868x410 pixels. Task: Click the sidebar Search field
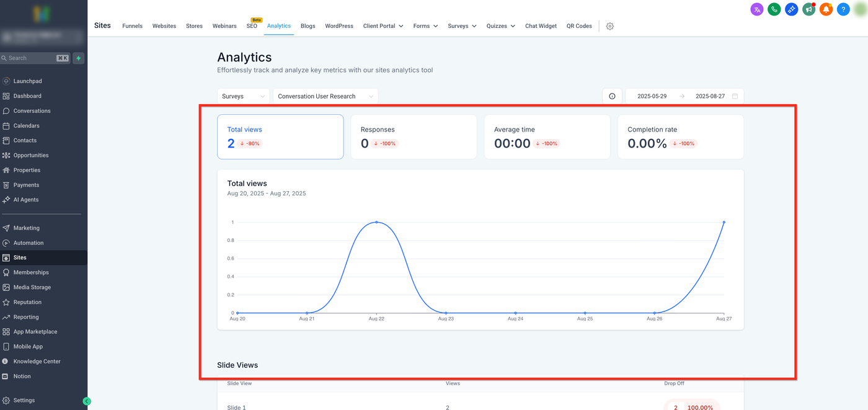tap(31, 58)
